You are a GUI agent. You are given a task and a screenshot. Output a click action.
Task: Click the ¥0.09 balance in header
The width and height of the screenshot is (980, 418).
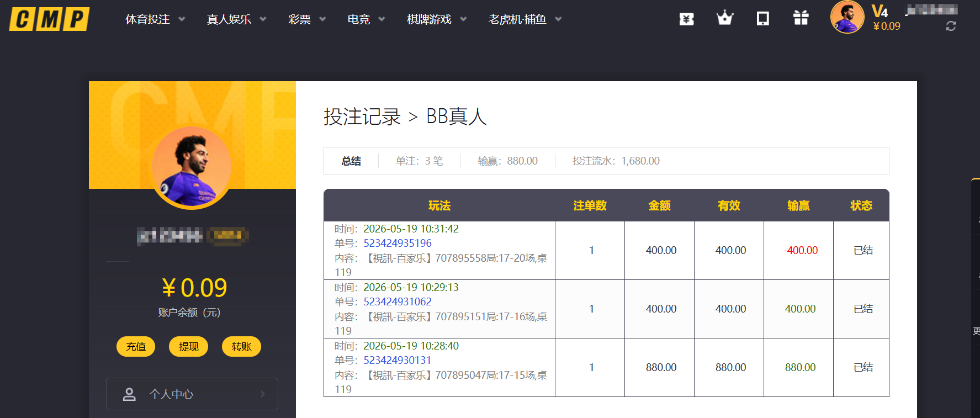(887, 26)
